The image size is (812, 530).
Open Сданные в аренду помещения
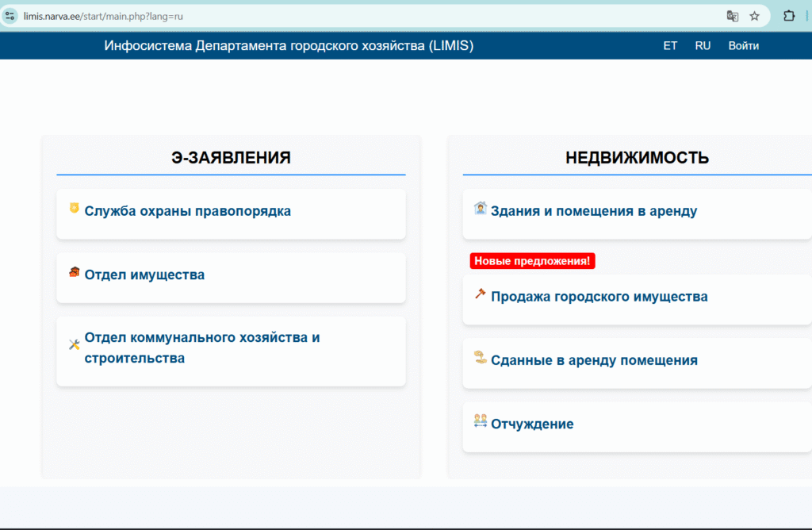point(594,360)
